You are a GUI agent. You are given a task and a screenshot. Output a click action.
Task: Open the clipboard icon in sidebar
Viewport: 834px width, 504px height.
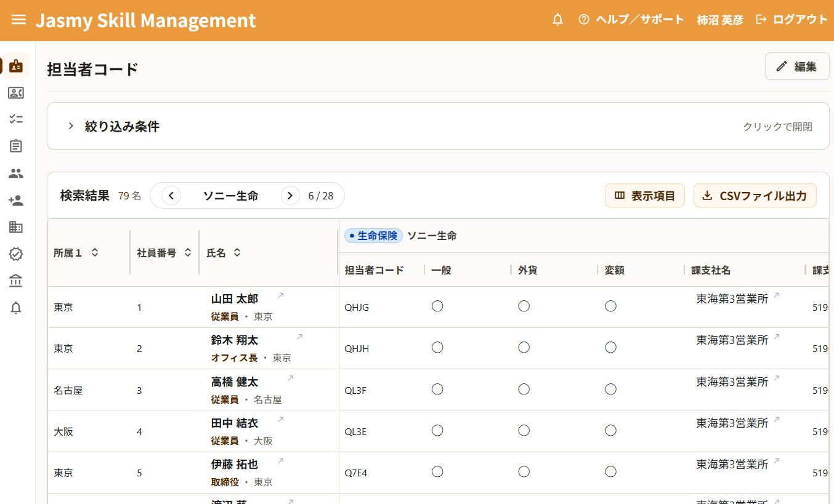point(16,146)
